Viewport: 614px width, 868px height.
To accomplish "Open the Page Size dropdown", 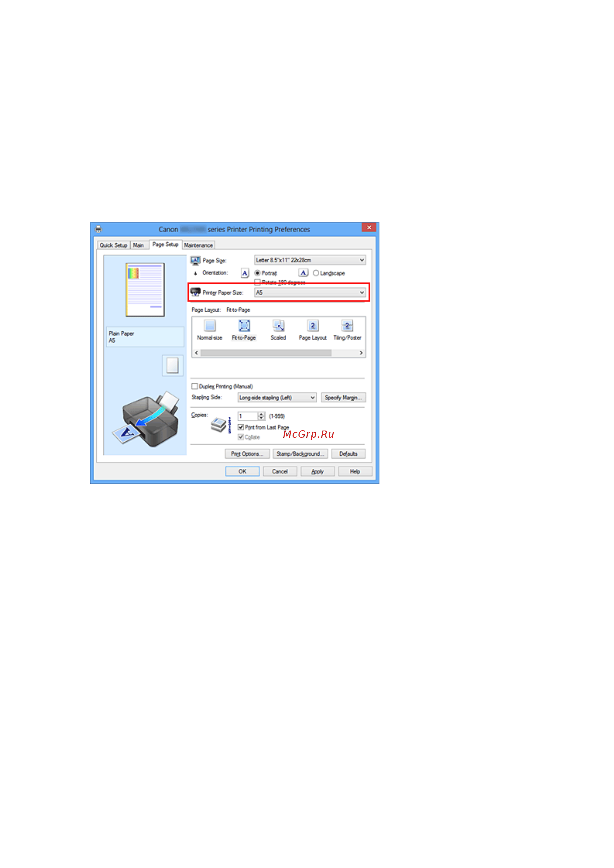I will [310, 260].
